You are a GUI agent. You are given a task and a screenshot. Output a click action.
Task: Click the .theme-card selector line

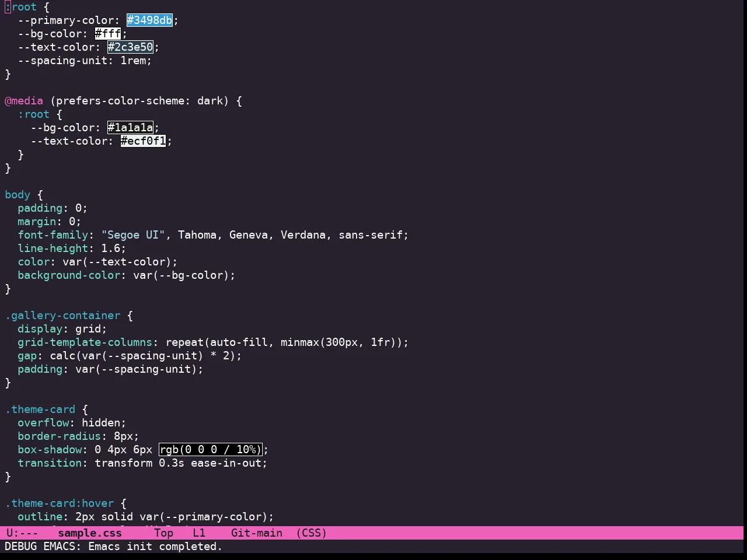(x=40, y=409)
